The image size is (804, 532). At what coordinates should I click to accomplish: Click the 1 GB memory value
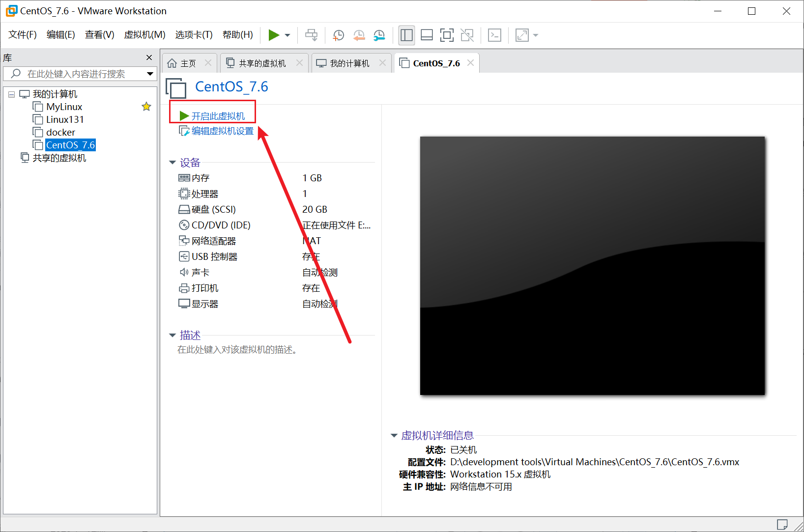[x=312, y=178]
